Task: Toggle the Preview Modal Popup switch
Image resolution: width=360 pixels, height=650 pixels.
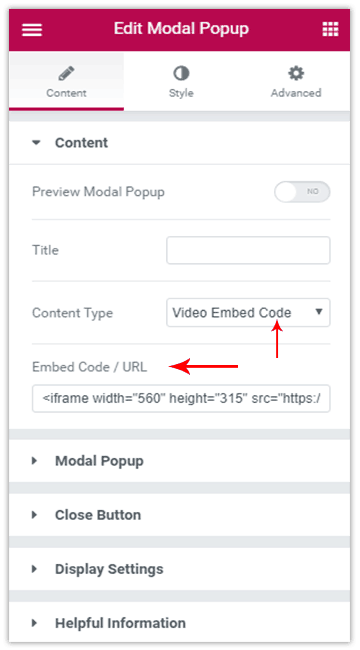Action: coord(302,192)
